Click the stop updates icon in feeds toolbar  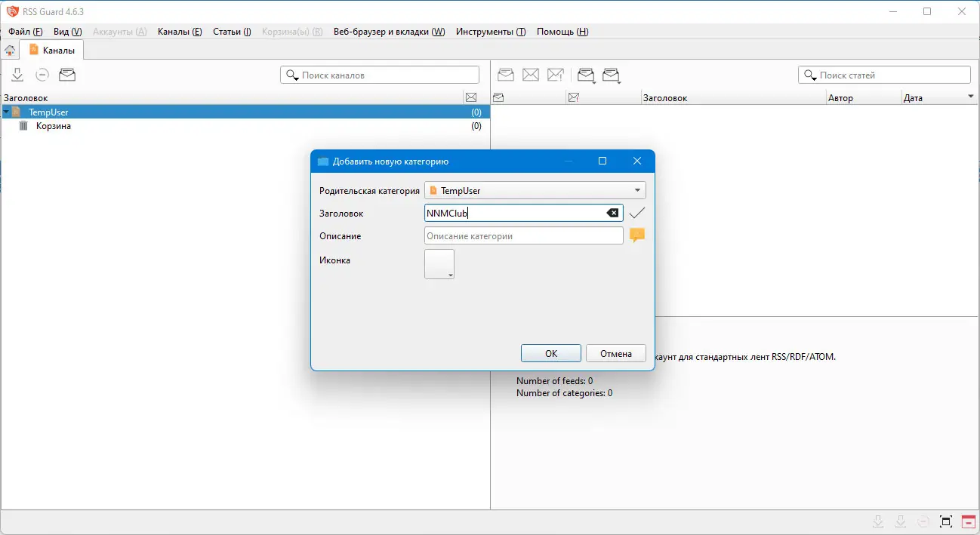tap(42, 75)
